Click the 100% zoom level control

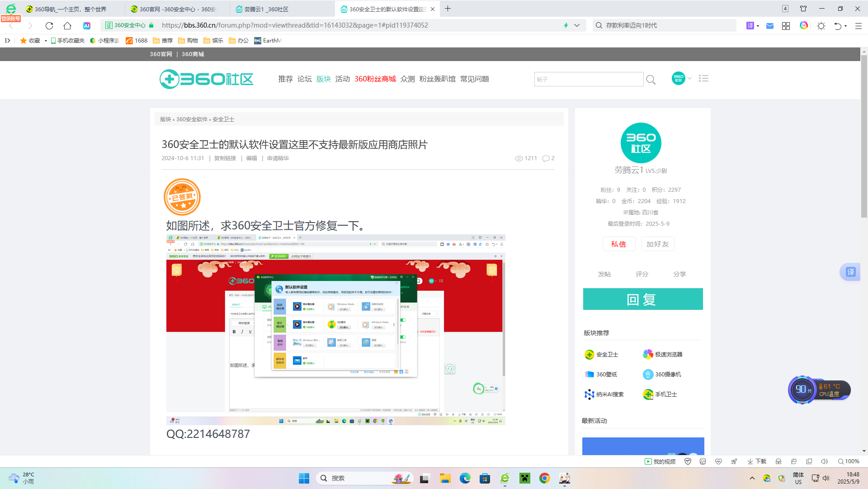pos(849,461)
